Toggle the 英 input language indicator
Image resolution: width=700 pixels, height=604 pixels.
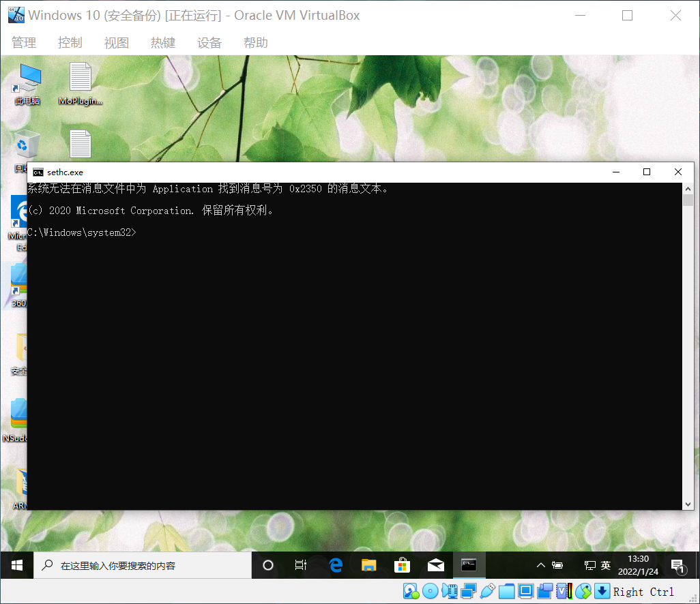(605, 565)
